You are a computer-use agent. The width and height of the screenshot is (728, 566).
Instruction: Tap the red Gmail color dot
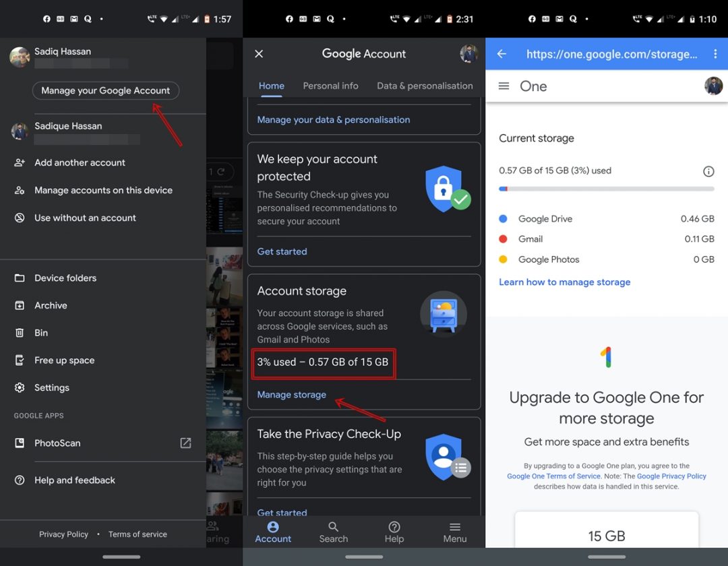click(x=503, y=239)
